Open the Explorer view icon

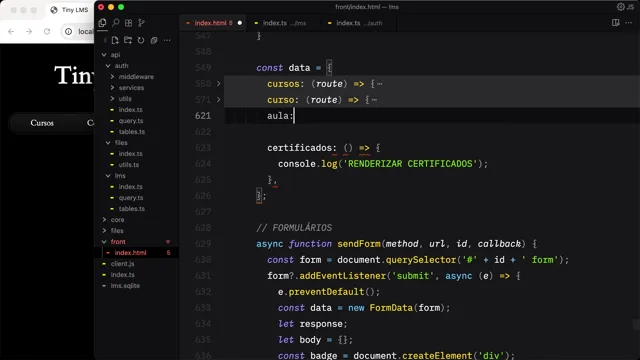[x=102, y=23]
